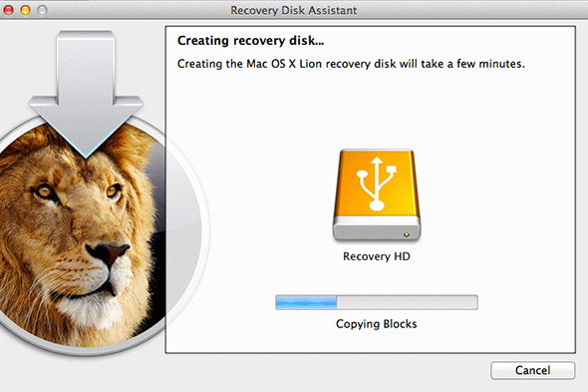Click the Recovery Disk Assistant window title
Image resolution: width=588 pixels, height=392 pixels.
(294, 11)
